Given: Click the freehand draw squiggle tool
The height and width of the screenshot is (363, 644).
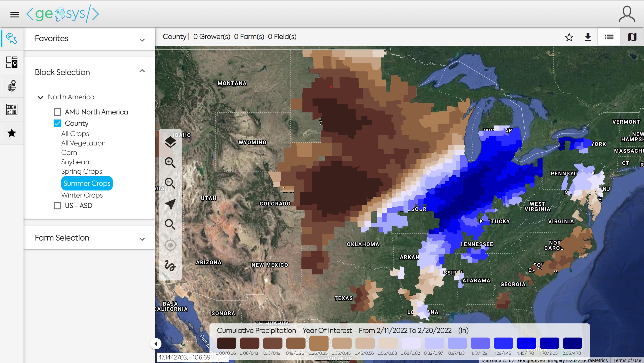Looking at the screenshot, I should tap(170, 266).
